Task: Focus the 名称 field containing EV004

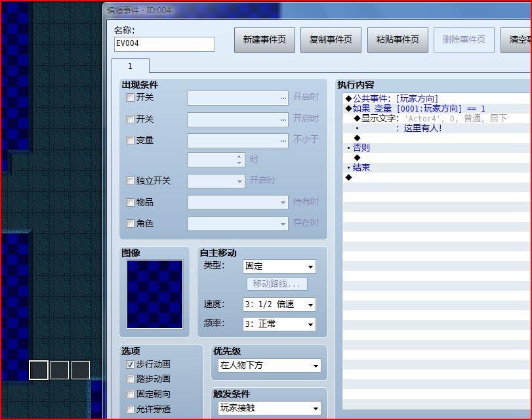Action: pos(165,44)
